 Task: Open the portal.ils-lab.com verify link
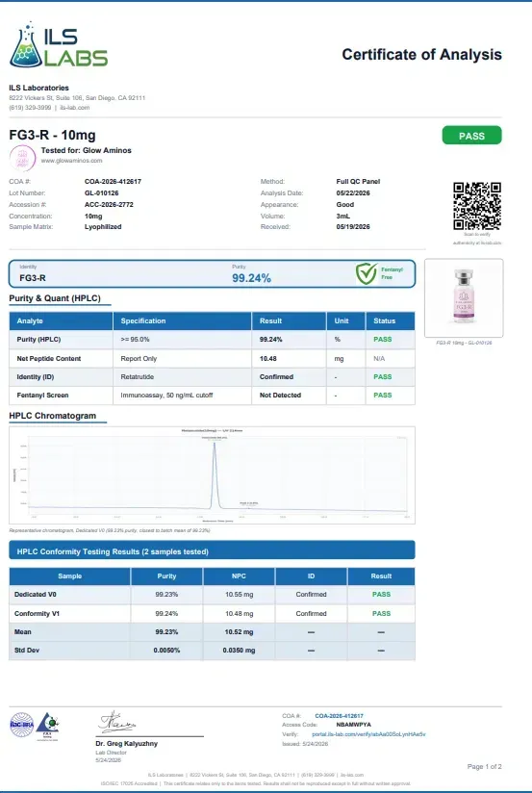368,734
